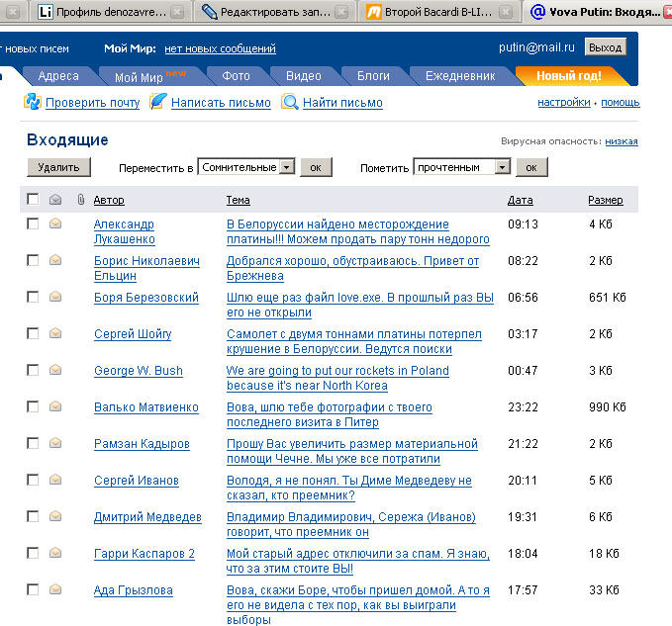
Task: Open the помощь link
Action: click(x=621, y=102)
